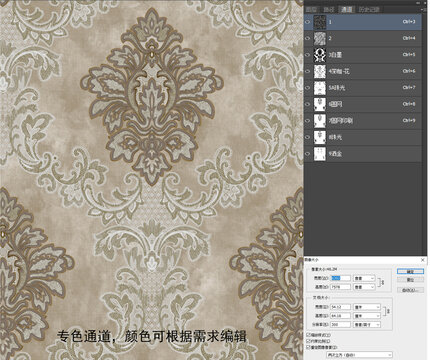Viewport: 430px width, 360px height.
Task: Open the resolution unit dropdown
Action: (367, 324)
